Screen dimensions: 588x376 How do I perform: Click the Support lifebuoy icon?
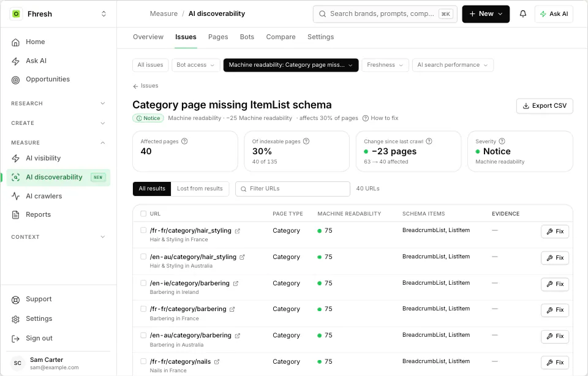tap(15, 299)
